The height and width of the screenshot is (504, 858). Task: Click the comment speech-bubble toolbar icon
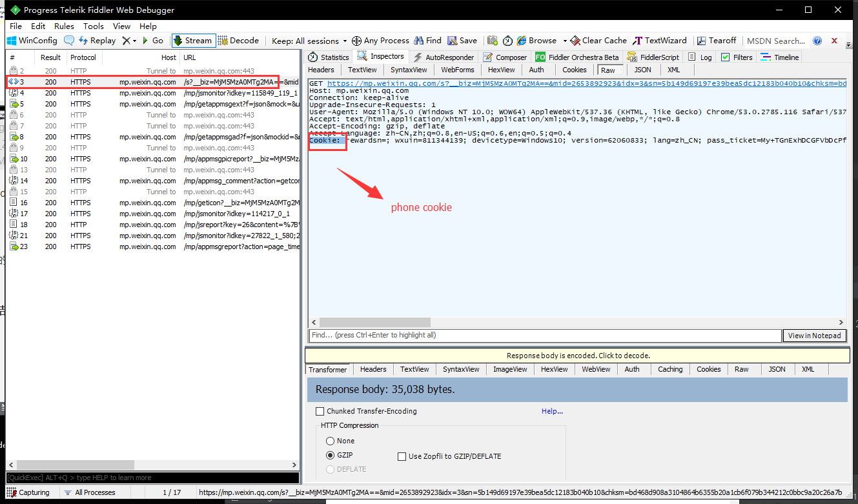click(68, 41)
